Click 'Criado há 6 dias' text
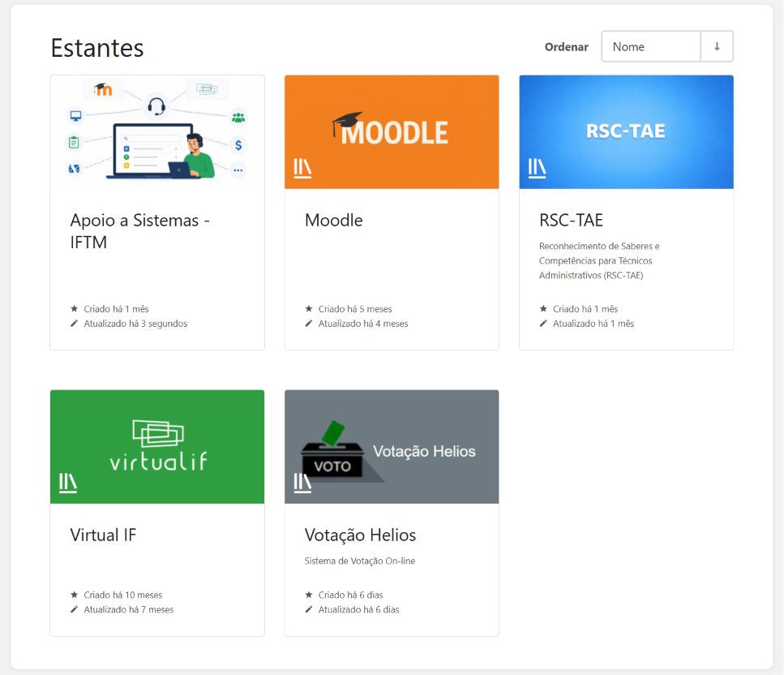Viewport: 784px width, 675px height. point(350,595)
